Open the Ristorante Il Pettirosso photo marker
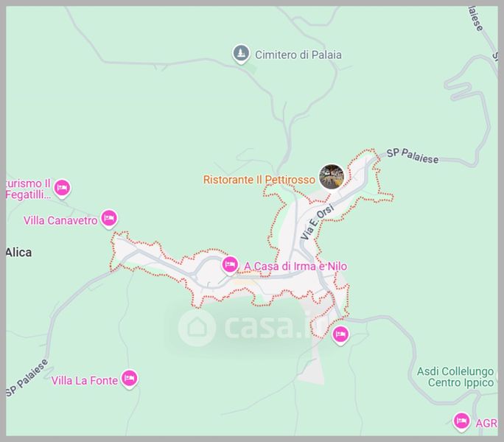Screen dimensions: 504x442 coord(332,177)
